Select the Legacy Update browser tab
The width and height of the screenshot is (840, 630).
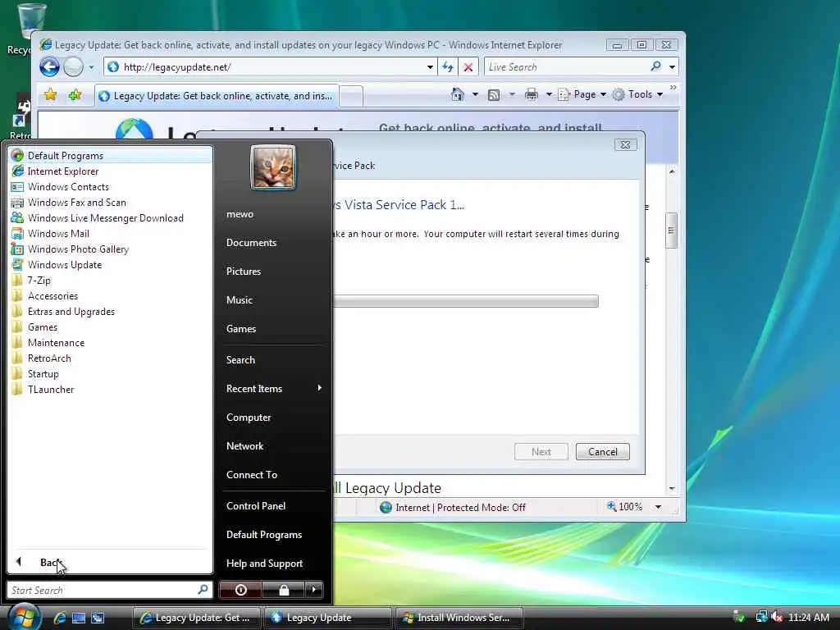pos(217,96)
